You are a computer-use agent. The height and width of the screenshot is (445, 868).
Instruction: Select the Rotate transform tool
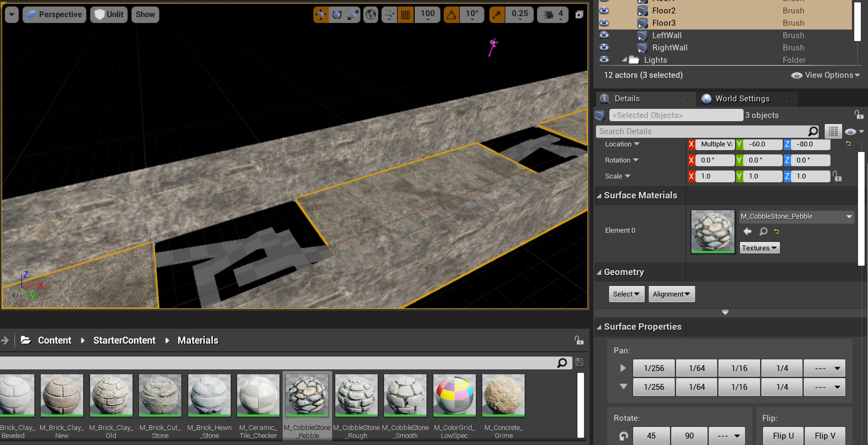337,14
